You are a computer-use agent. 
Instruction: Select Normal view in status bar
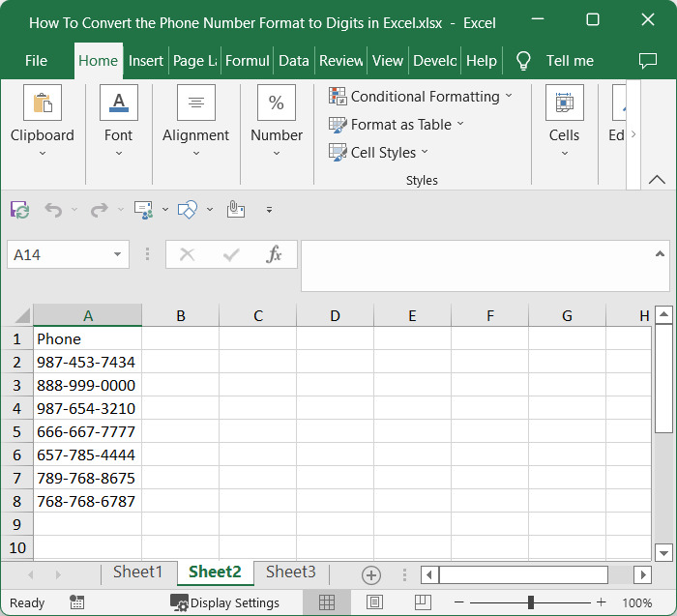click(x=327, y=602)
